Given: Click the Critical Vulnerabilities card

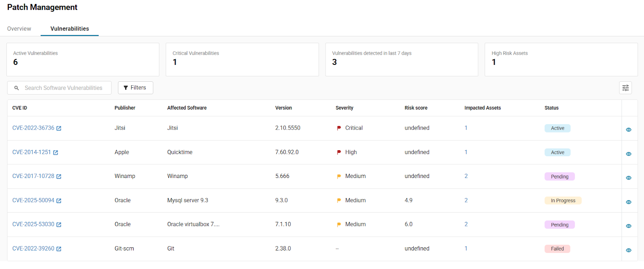Looking at the screenshot, I should [x=242, y=60].
